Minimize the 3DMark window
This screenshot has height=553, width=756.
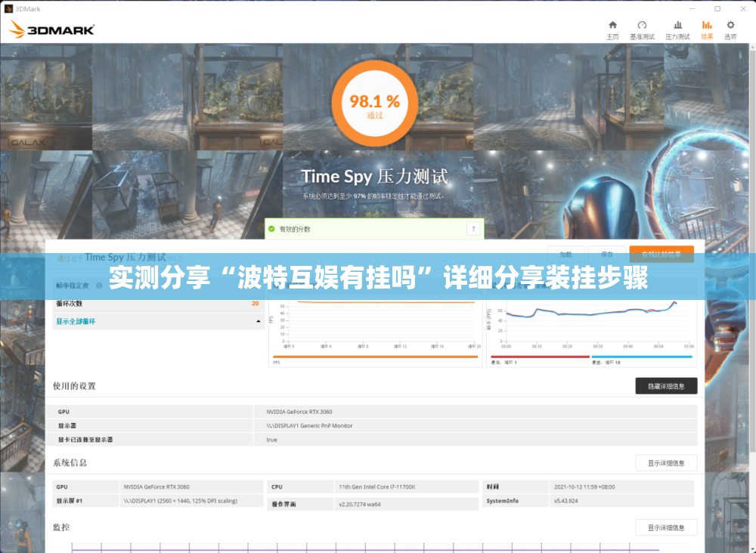pyautogui.click(x=692, y=8)
